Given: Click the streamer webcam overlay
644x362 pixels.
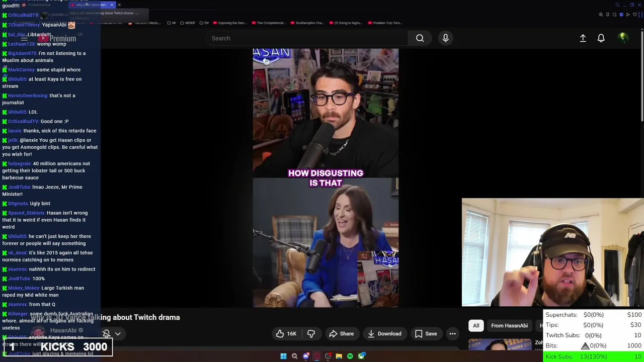Looking at the screenshot, I should (x=553, y=252).
